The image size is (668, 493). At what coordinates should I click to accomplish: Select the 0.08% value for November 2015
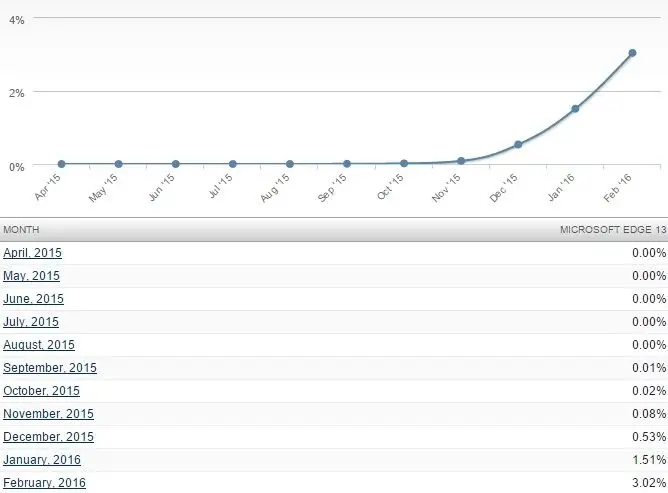click(649, 414)
